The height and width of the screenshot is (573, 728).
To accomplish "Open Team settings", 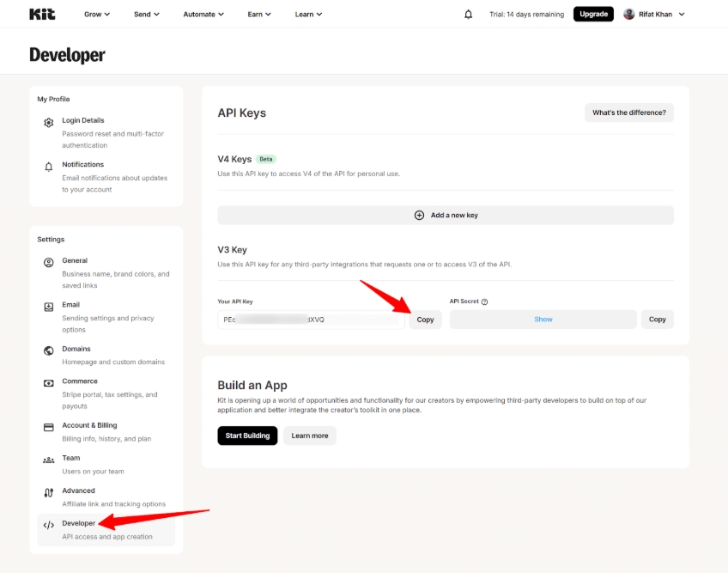I will click(106, 464).
